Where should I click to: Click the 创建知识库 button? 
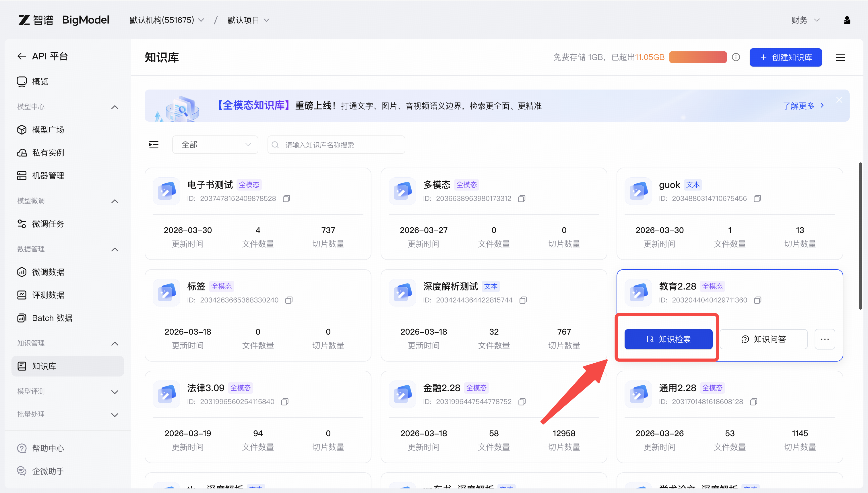click(x=785, y=57)
